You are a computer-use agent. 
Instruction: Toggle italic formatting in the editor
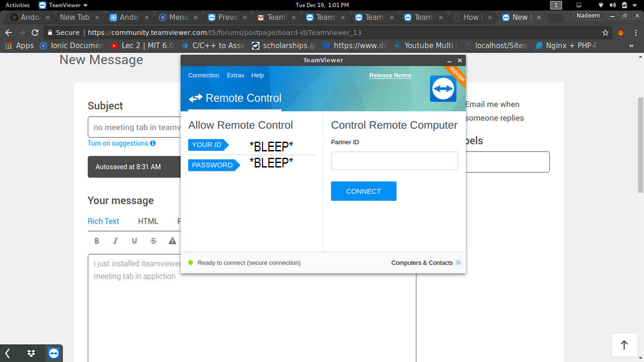pos(115,241)
